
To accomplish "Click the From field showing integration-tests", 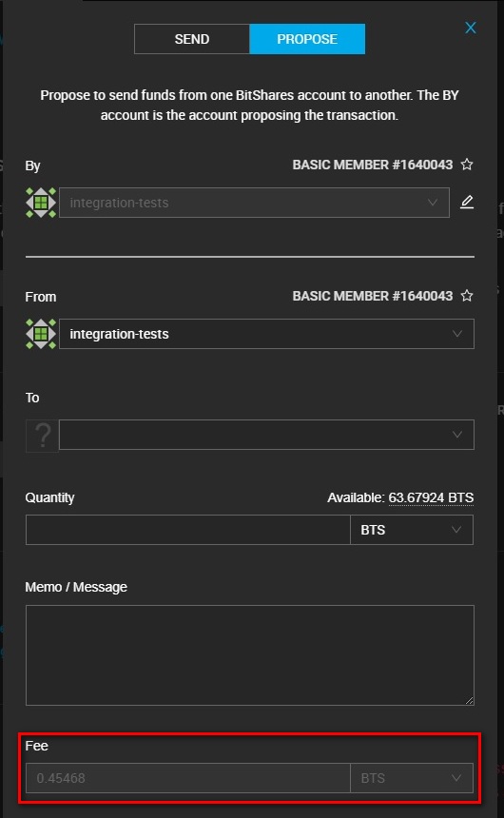I will 266,334.
